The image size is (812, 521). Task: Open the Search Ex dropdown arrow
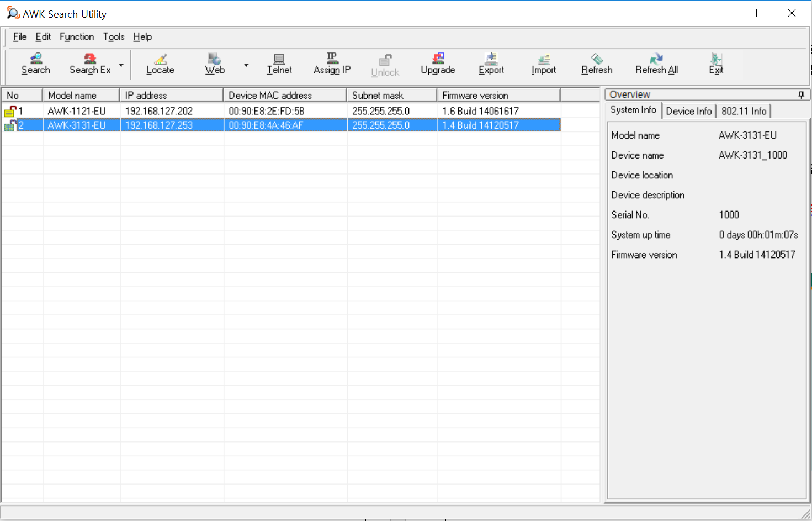tap(121, 65)
